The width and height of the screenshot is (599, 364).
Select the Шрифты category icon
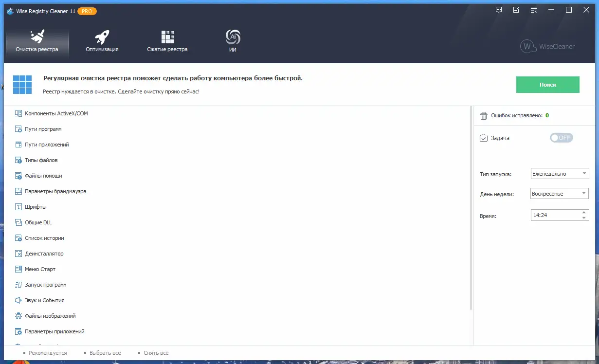pyautogui.click(x=18, y=206)
